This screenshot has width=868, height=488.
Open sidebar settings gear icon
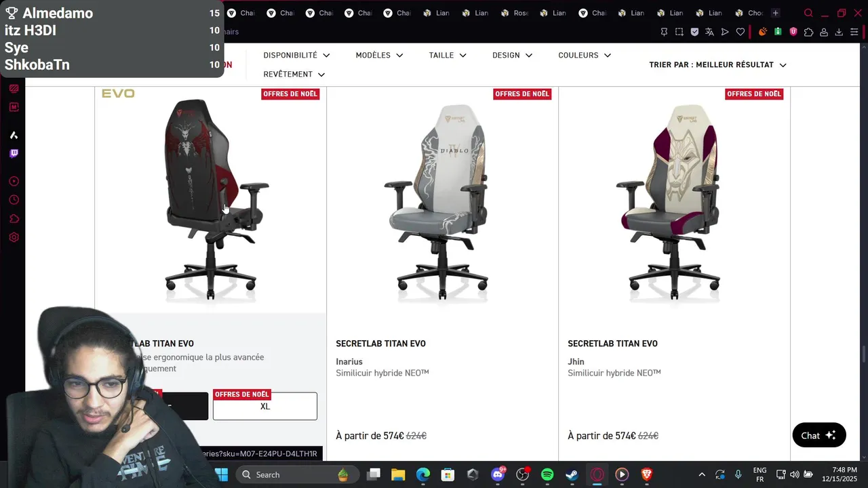[x=14, y=237]
